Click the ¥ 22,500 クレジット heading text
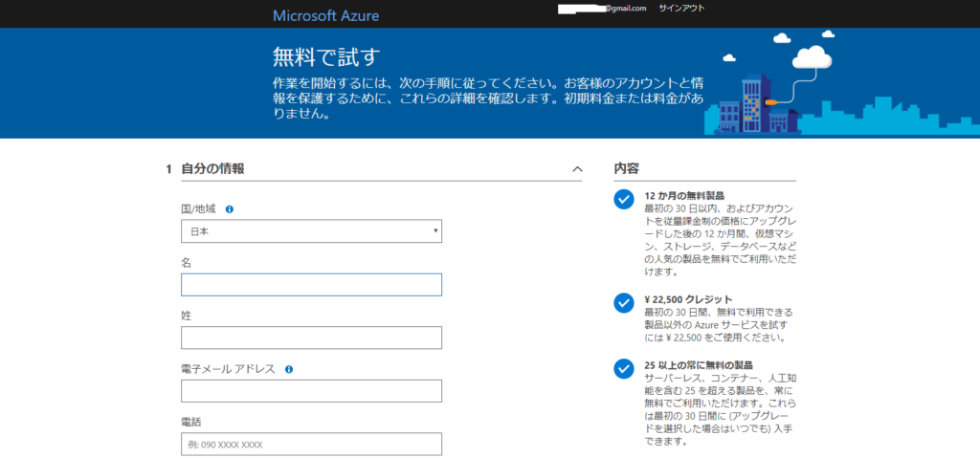Image resolution: width=980 pixels, height=458 pixels. (x=688, y=298)
